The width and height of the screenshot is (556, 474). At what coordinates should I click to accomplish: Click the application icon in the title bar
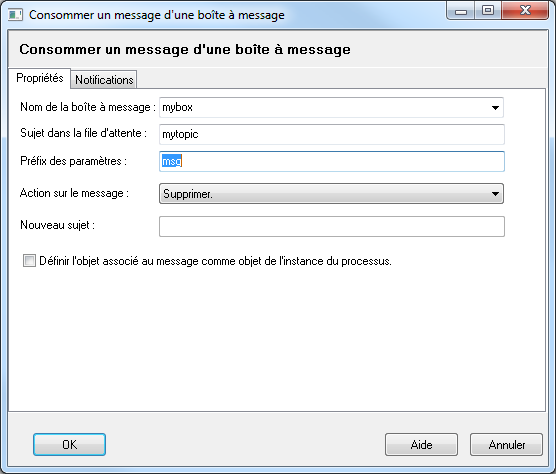(x=15, y=15)
